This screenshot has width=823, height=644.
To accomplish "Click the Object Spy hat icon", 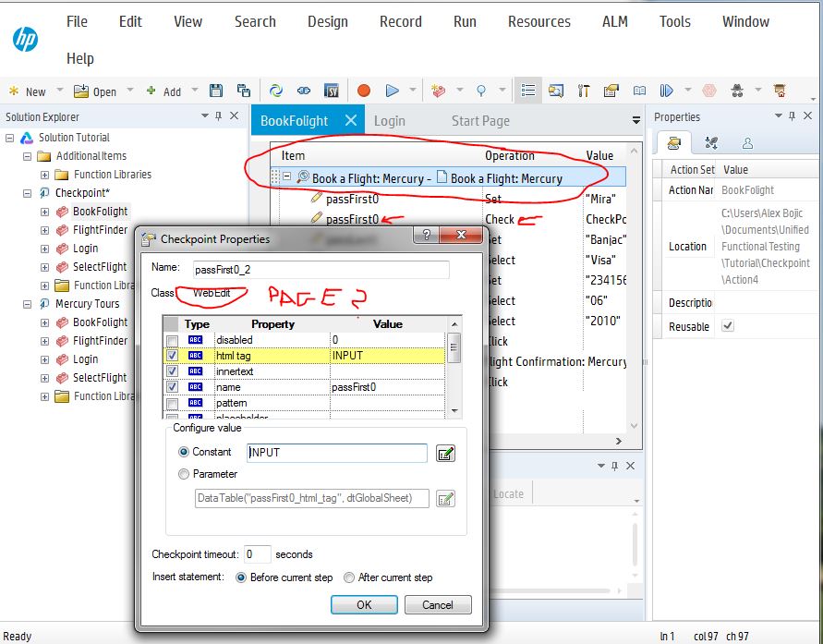I will point(737,91).
